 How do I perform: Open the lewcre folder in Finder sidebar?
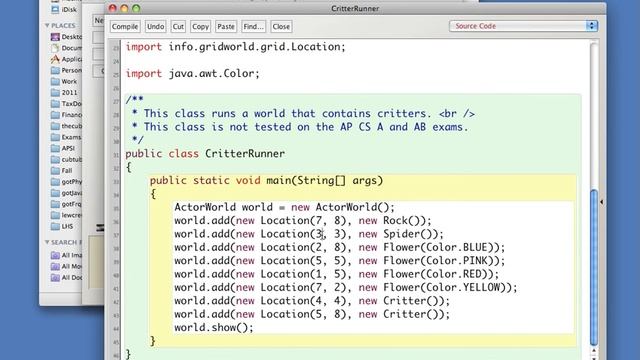click(66, 215)
